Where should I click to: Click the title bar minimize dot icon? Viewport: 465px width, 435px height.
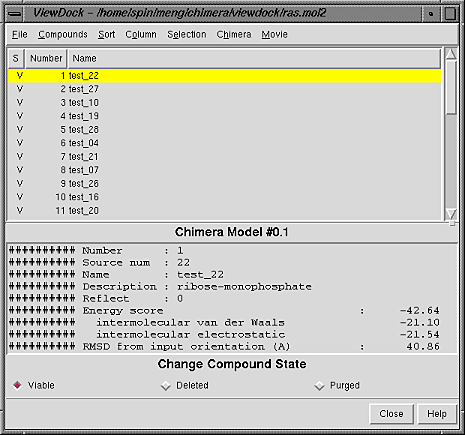coord(431,14)
